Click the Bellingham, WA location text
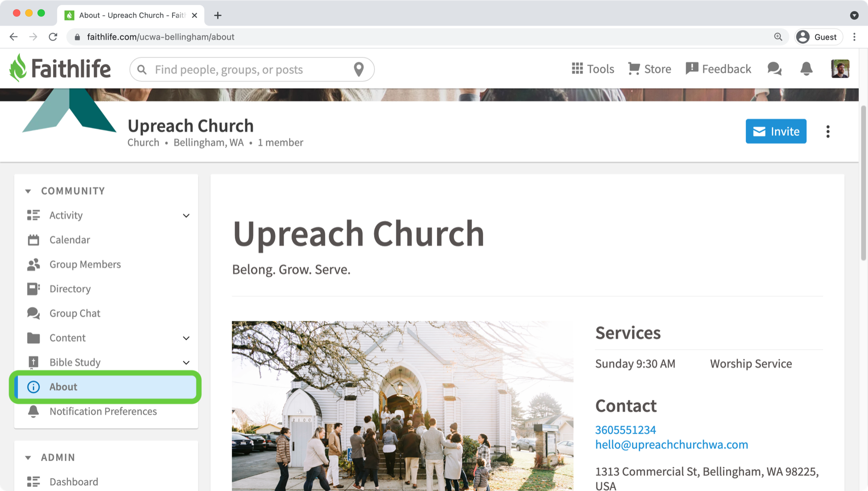Screen dimensions: 868x491 click(208, 142)
